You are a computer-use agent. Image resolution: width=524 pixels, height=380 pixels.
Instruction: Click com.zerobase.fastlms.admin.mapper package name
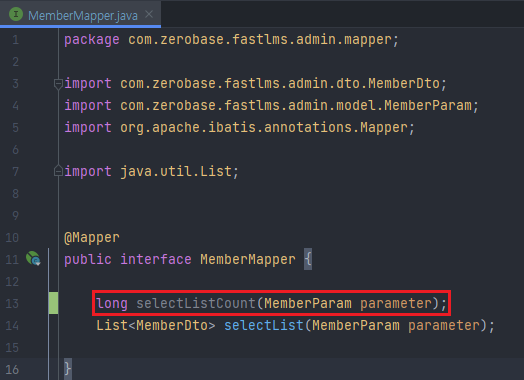pyautogui.click(x=260, y=40)
